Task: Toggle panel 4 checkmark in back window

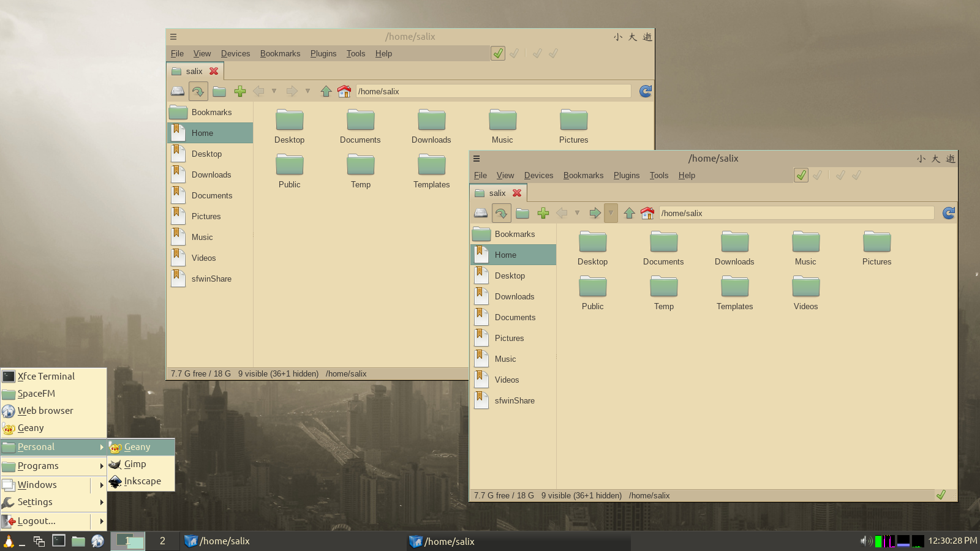Action: click(553, 53)
